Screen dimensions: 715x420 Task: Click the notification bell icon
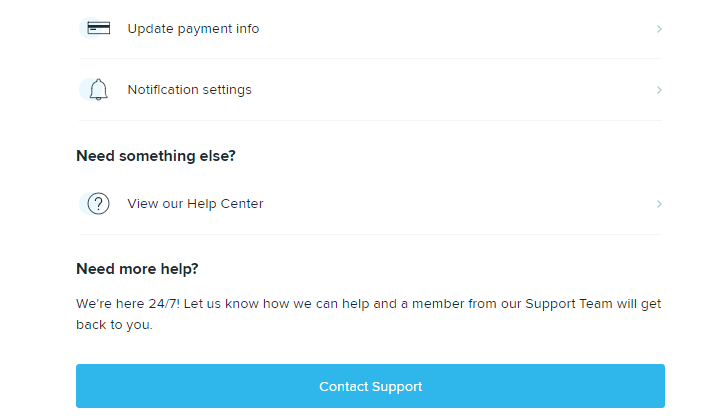click(x=98, y=89)
